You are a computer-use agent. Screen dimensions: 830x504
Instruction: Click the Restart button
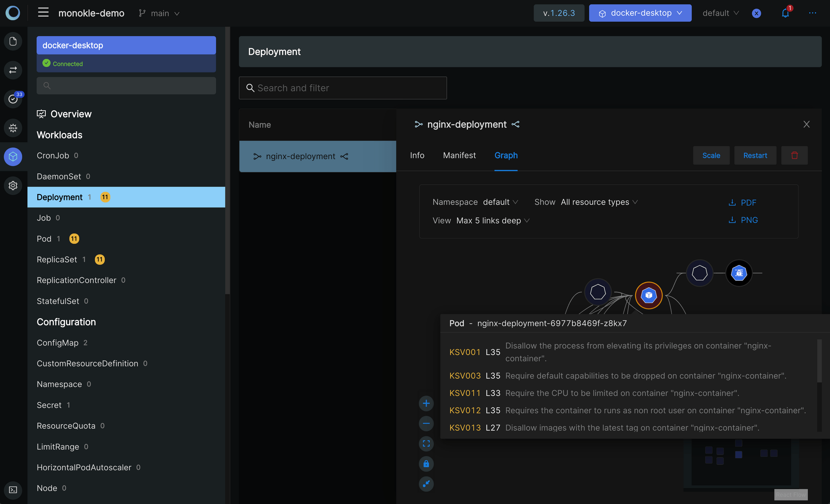755,155
